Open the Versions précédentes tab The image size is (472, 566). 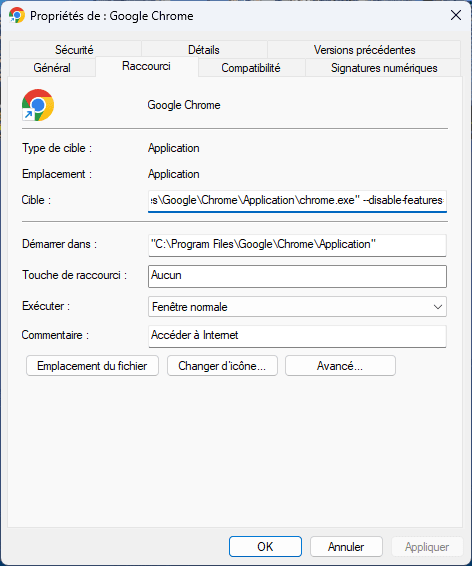pos(364,49)
